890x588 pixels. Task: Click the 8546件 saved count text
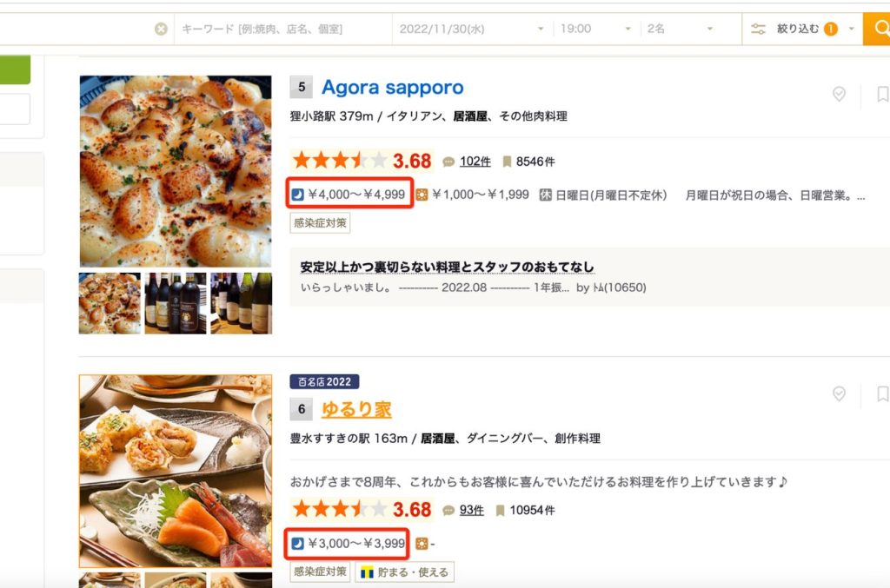[535, 162]
